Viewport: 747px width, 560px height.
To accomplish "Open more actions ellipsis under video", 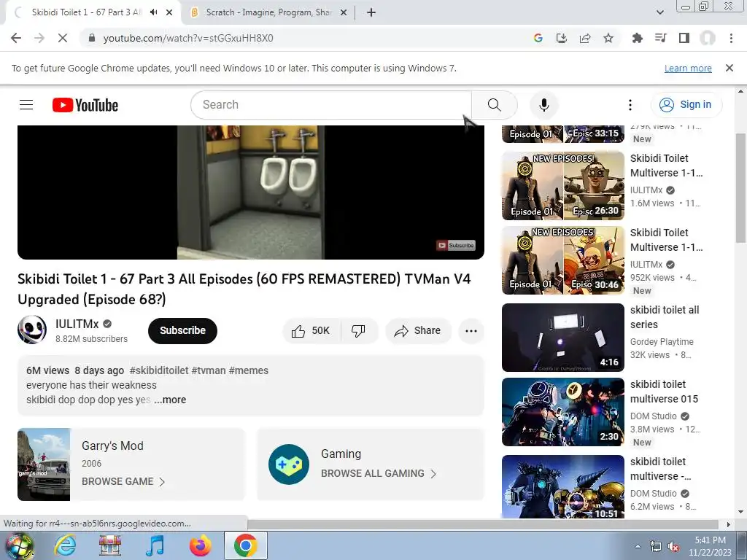I will [471, 330].
